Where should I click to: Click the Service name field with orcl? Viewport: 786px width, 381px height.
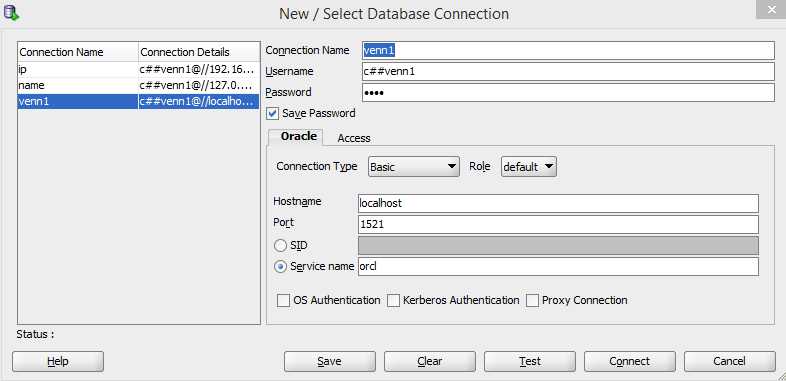(558, 267)
